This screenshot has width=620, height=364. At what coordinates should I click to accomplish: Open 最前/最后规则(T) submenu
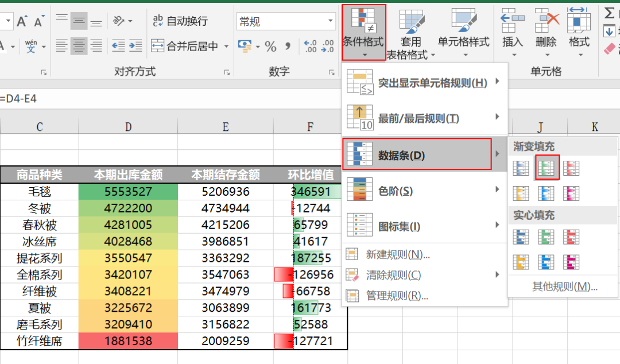pos(425,118)
